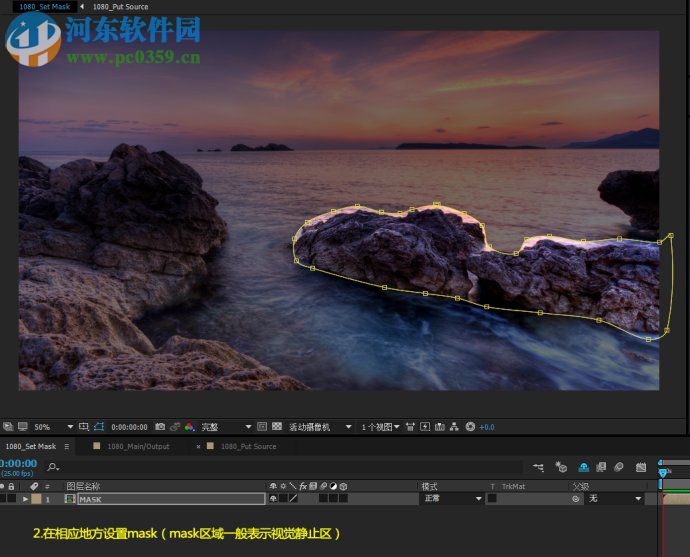
Task: Toggle the Motion Blur switch
Action: [x=619, y=467]
